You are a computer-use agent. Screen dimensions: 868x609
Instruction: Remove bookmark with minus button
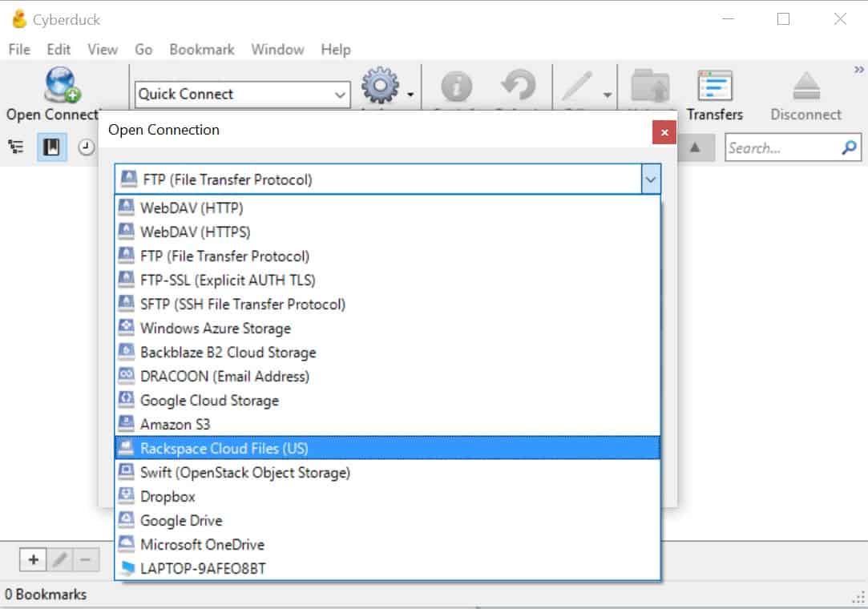86,559
